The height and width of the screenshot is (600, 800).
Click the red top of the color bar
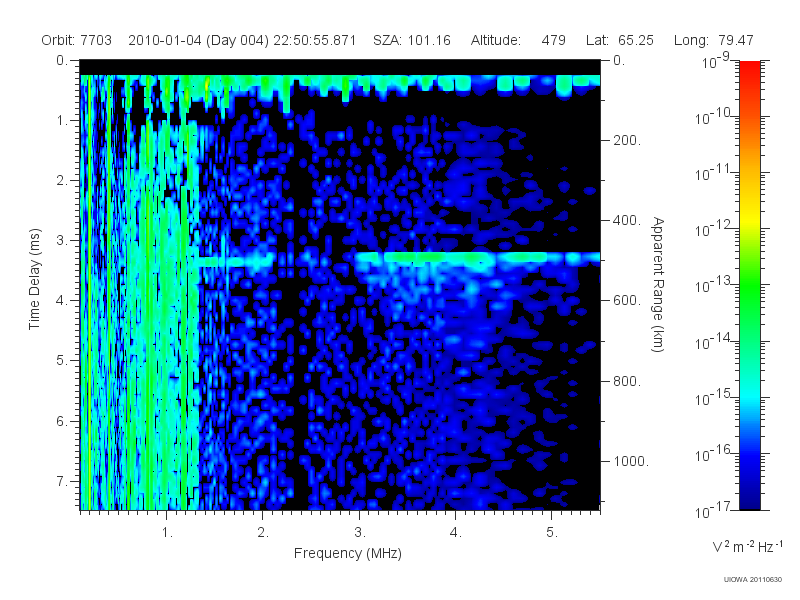pyautogui.click(x=749, y=69)
